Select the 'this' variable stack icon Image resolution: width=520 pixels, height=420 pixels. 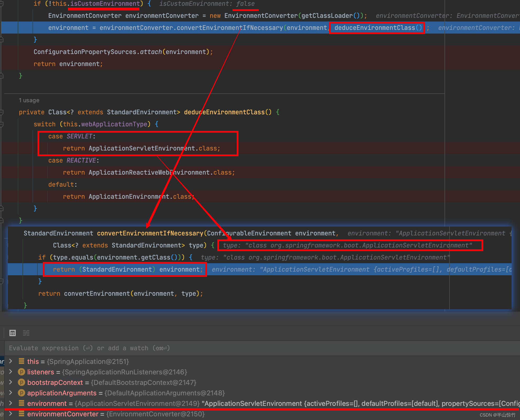coord(21,361)
